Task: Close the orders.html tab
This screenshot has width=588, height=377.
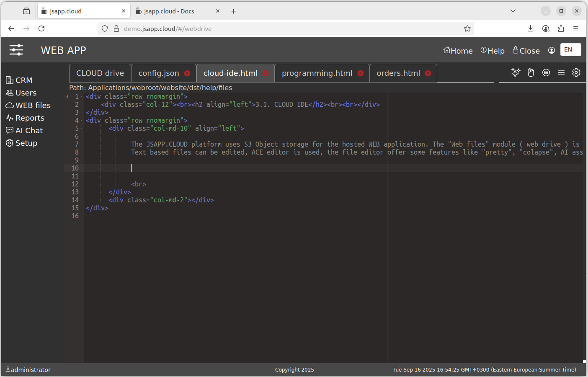Action: (x=428, y=73)
